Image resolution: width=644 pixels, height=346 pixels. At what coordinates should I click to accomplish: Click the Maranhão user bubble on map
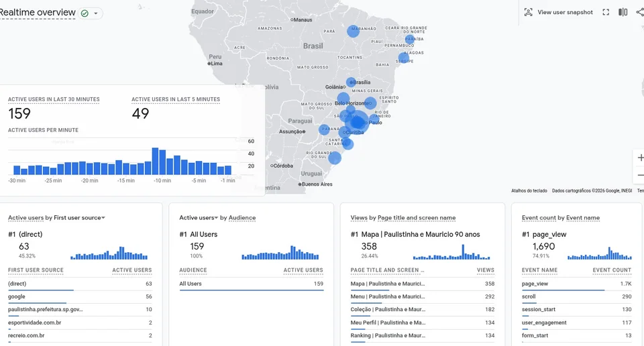[354, 32]
